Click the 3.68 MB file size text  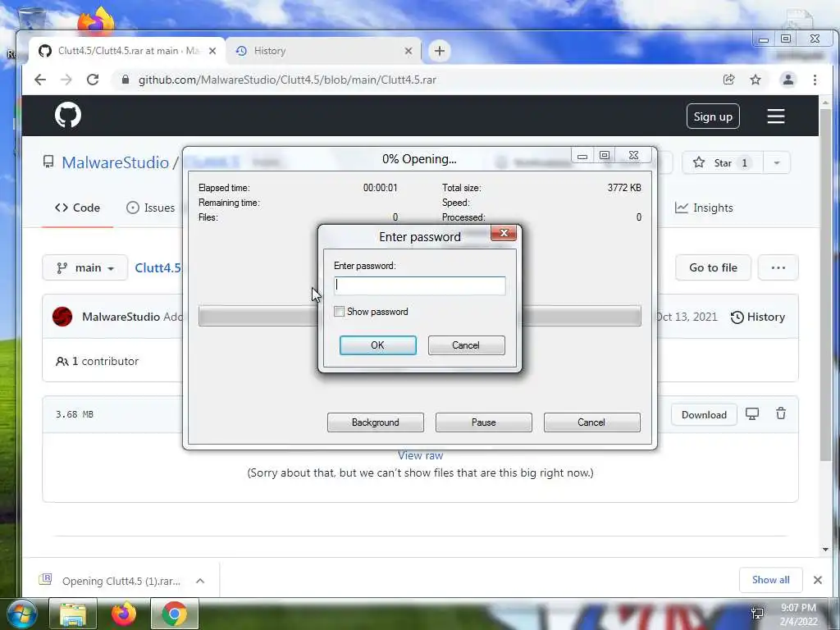pos(75,414)
